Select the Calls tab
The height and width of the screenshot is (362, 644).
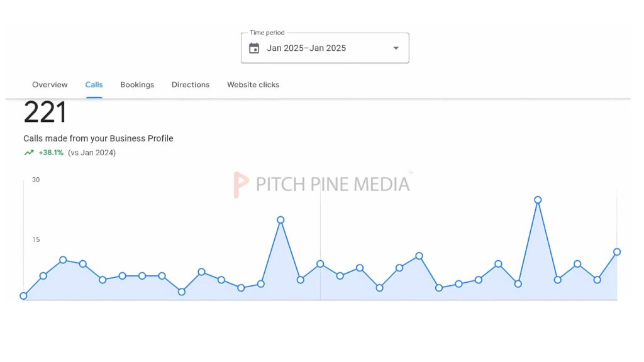pyautogui.click(x=94, y=85)
